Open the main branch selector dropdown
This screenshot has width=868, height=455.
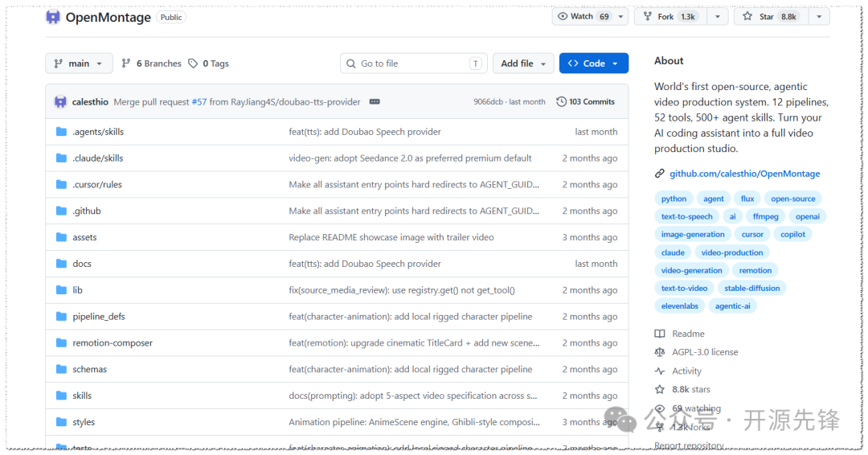[x=79, y=64]
